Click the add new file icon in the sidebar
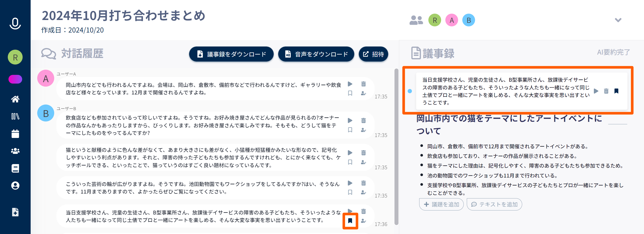644x234 pixels. tap(15, 212)
